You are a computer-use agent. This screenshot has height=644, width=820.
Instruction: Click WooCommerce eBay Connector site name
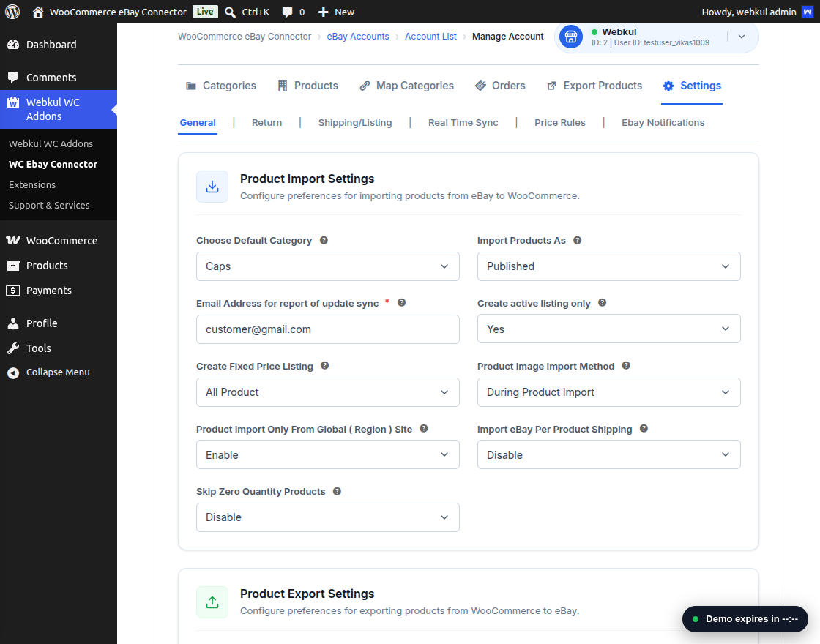pos(118,12)
